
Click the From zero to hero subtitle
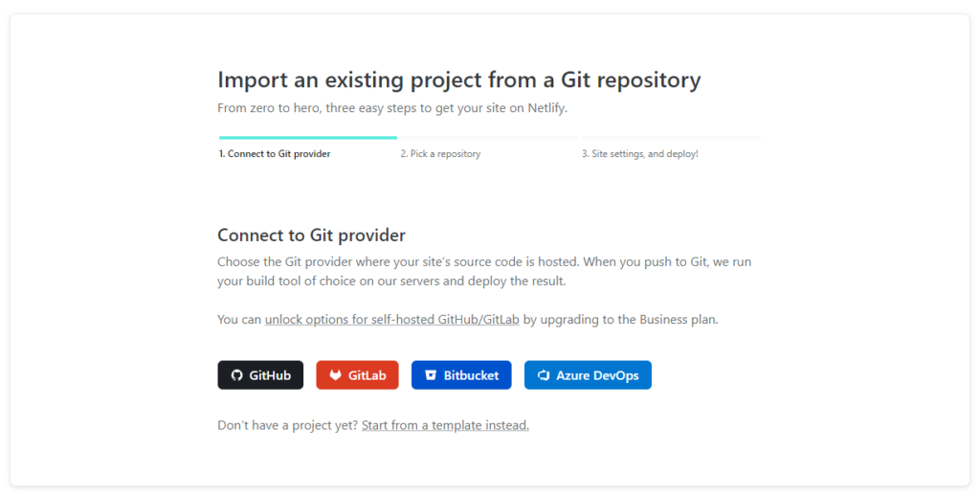[x=392, y=108]
